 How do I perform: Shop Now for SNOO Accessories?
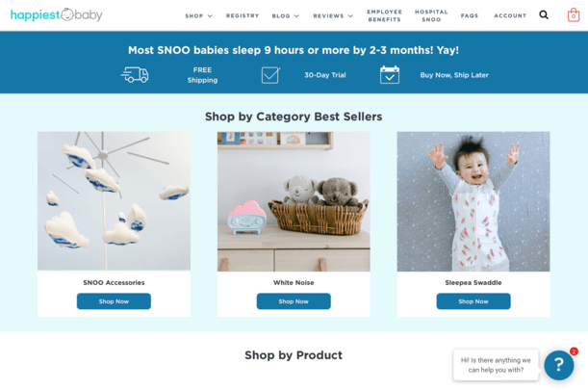(114, 301)
